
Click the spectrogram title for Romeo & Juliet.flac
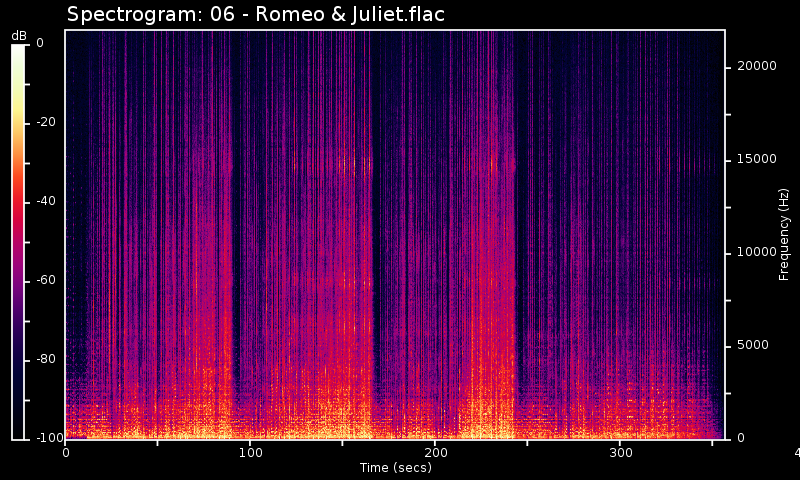tap(255, 14)
